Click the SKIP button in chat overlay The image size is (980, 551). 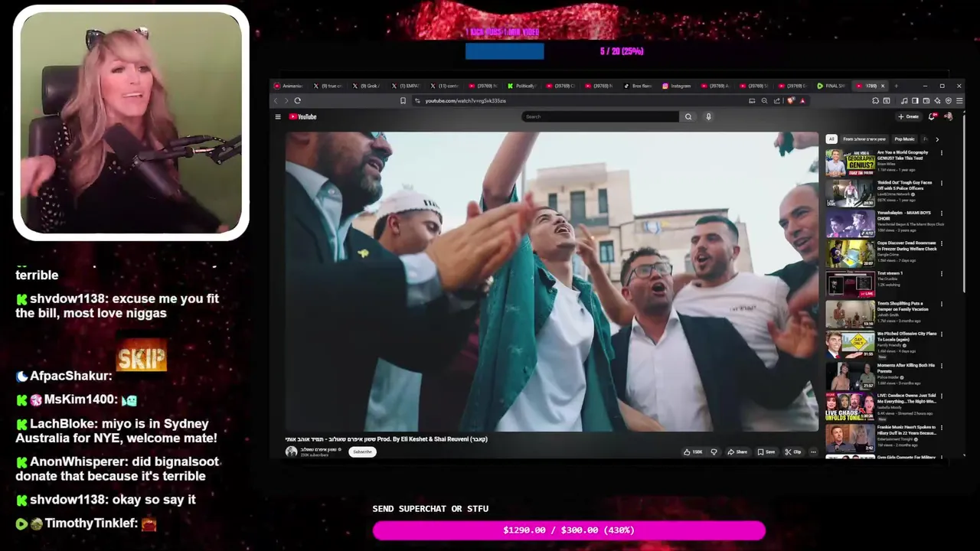142,357
